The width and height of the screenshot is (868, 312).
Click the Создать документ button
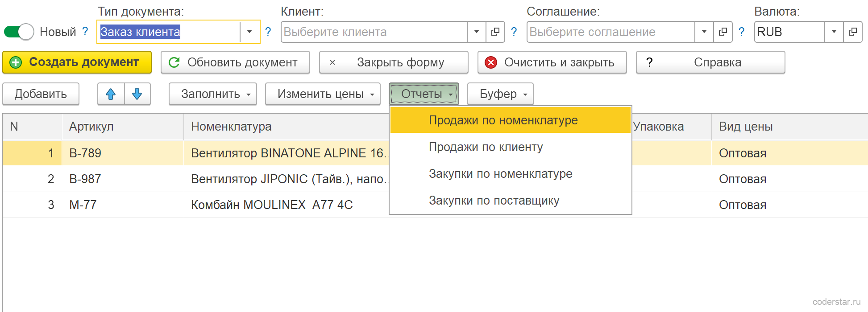pos(77,62)
